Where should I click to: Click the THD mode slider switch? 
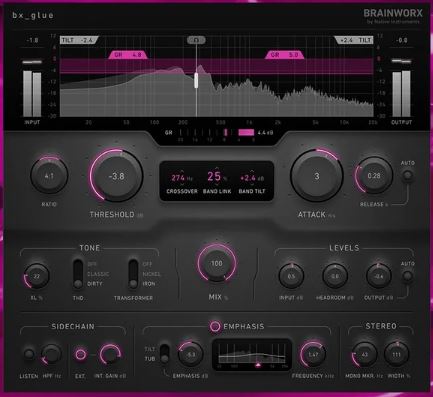pos(78,274)
